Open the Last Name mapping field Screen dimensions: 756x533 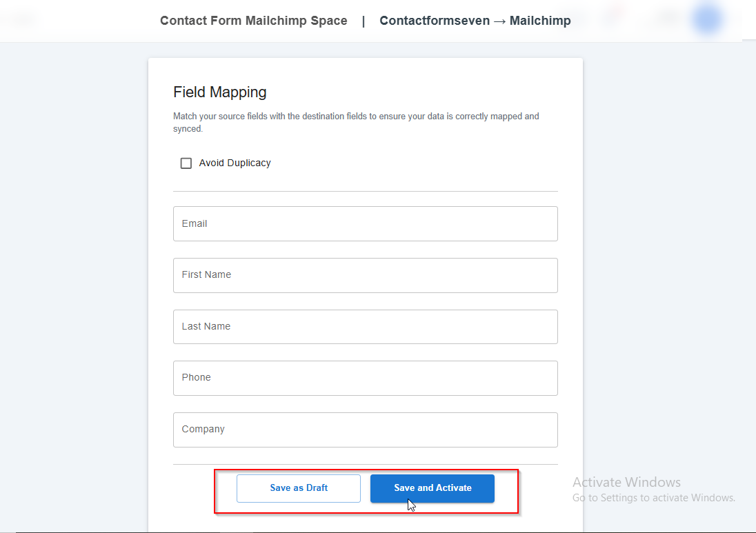pyautogui.click(x=365, y=327)
